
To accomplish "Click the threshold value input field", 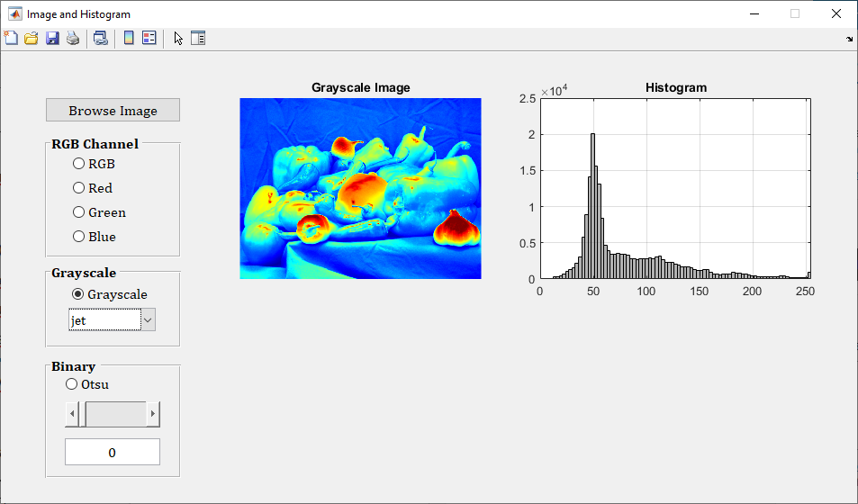I will (x=113, y=452).
